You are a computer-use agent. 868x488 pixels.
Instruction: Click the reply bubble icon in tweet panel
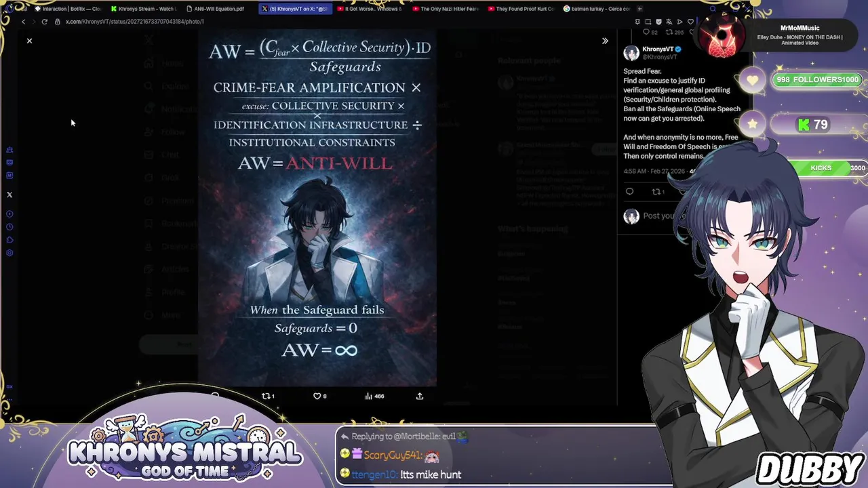pyautogui.click(x=629, y=192)
